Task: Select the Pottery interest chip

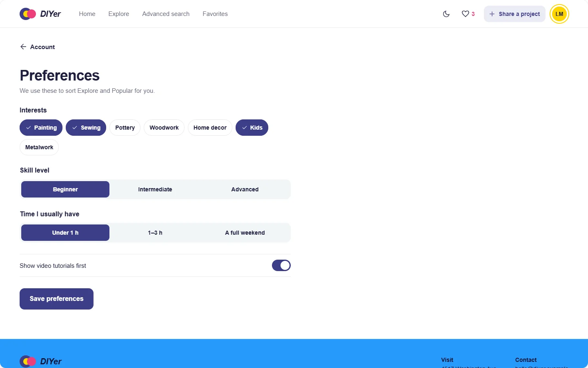Action: [x=125, y=128]
